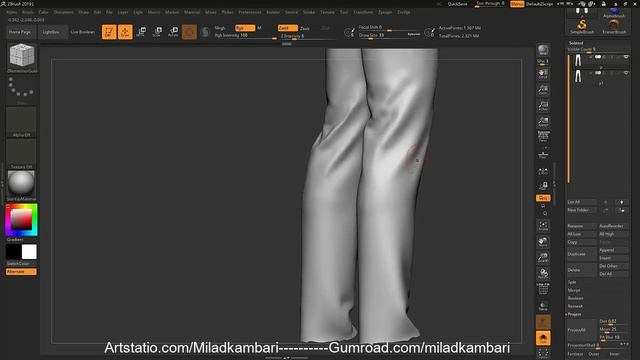Open the Dots stroke type picker
640x360 pixels.
(21, 90)
